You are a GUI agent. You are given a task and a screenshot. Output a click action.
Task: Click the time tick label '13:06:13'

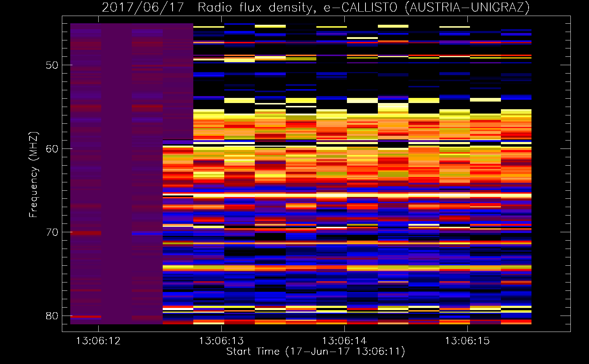[221, 341]
